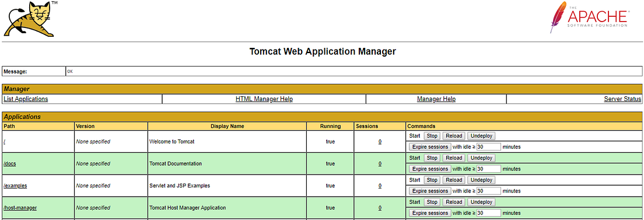Stop the Tomcat Host Manager Application

click(432, 202)
